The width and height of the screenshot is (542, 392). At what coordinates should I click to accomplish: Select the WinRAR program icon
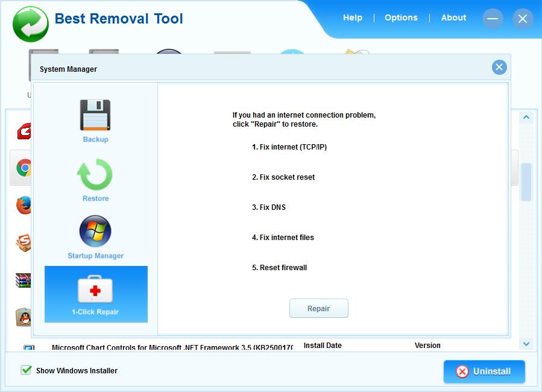pos(24,280)
